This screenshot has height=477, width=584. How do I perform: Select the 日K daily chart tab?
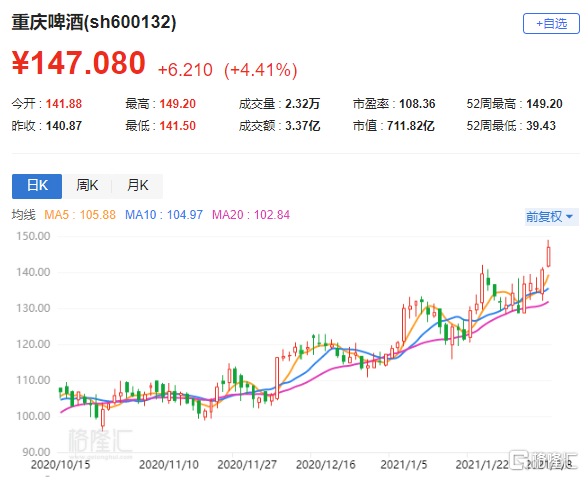click(37, 186)
